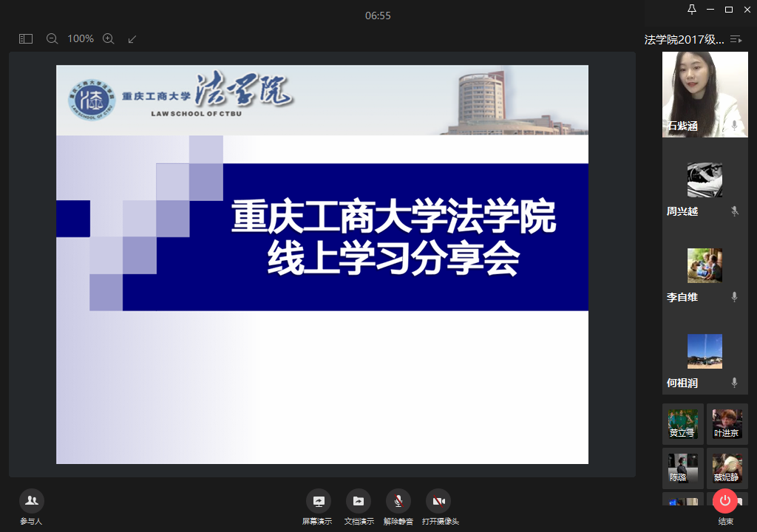Click microphone icon beside 周兴越

tap(735, 211)
